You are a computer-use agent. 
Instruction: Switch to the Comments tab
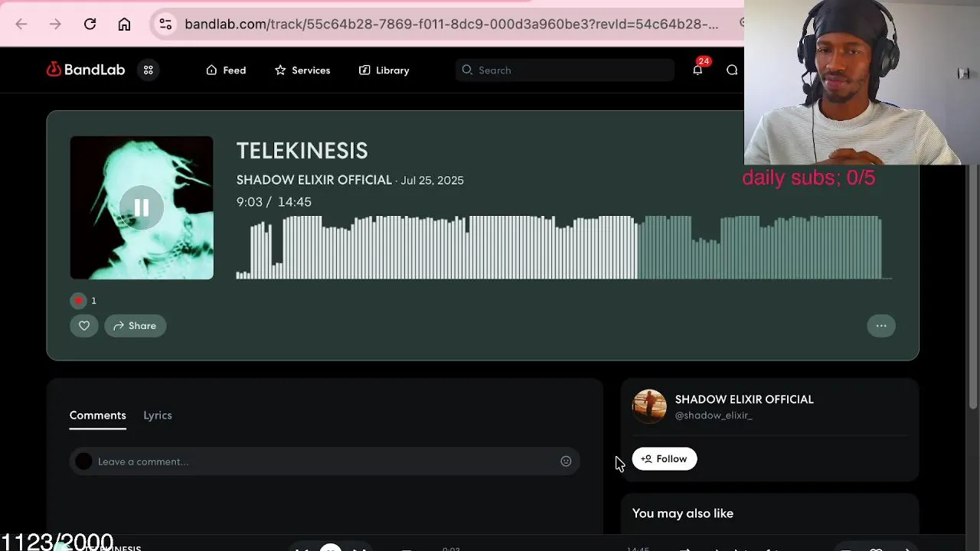coord(97,416)
